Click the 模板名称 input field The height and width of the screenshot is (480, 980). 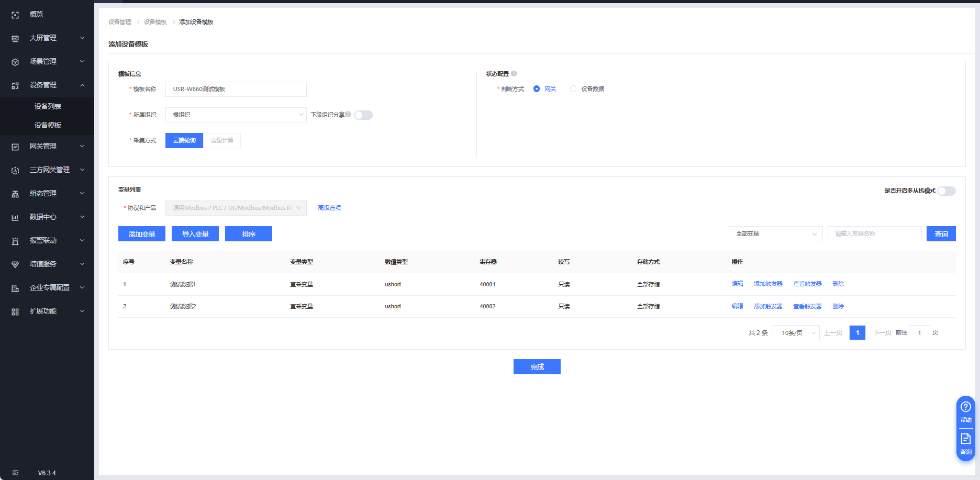[x=236, y=89]
